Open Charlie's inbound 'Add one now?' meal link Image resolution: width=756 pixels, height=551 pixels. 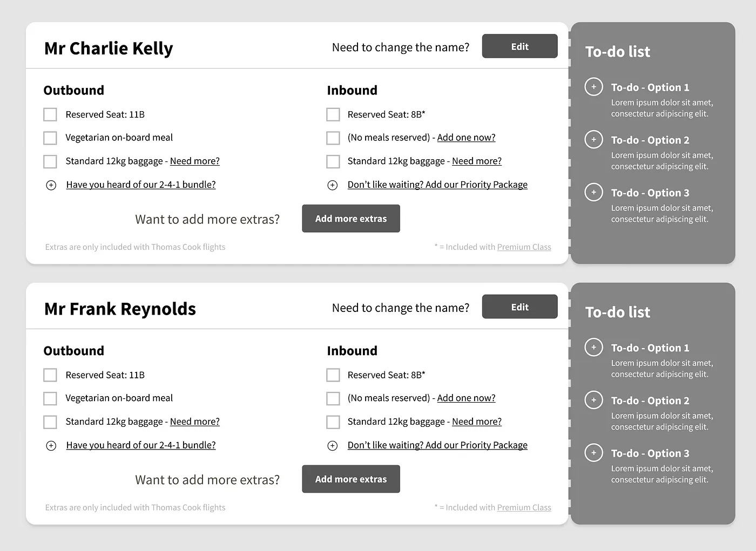click(466, 138)
